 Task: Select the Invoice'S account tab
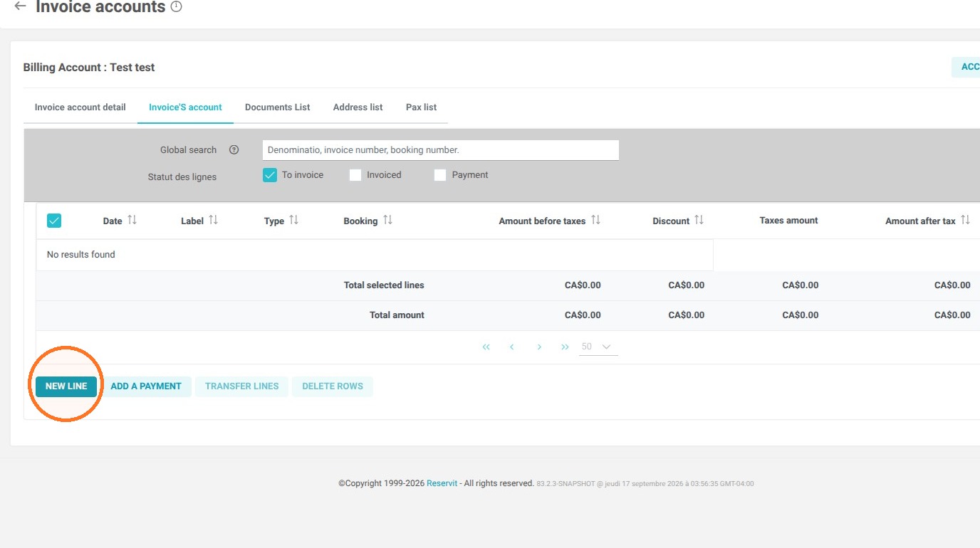click(x=185, y=107)
